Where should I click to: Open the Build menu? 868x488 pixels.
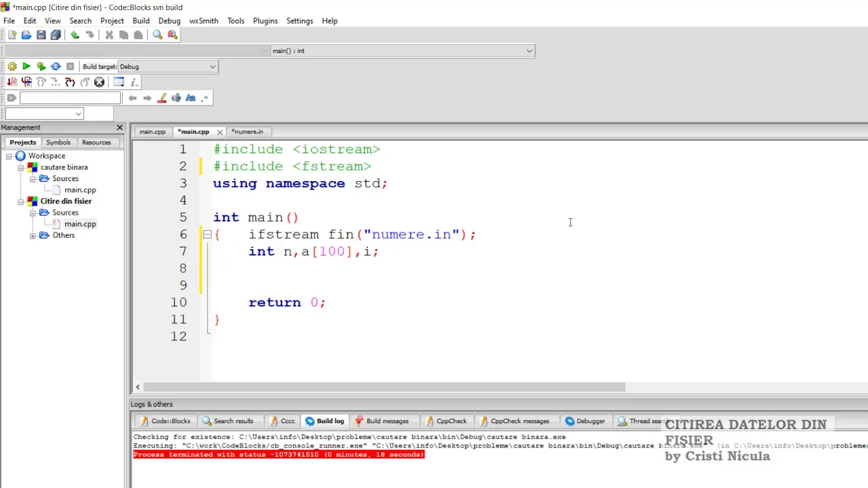pos(141,21)
